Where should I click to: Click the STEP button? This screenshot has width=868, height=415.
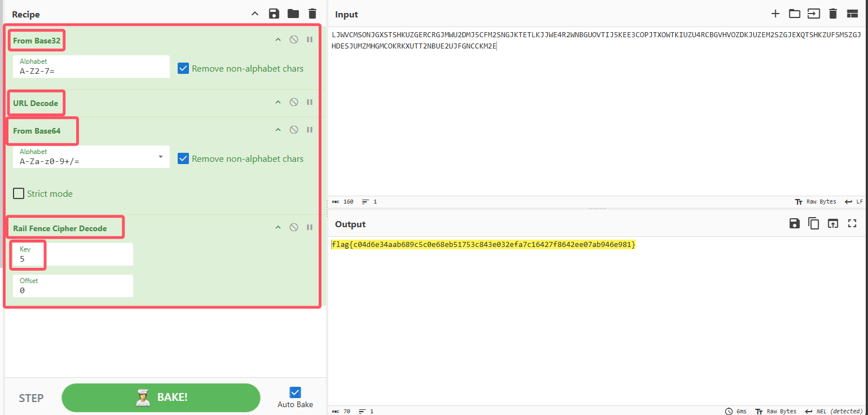click(x=31, y=398)
